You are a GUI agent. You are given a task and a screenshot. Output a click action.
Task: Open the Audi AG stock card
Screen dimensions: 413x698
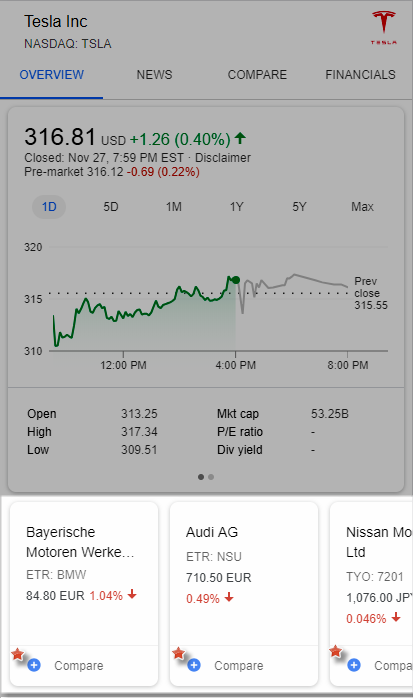(244, 594)
